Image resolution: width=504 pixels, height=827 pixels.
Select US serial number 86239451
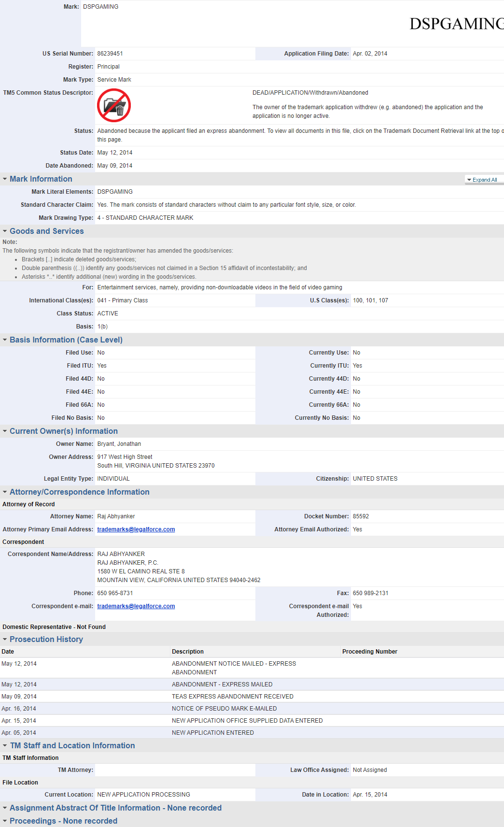point(110,54)
